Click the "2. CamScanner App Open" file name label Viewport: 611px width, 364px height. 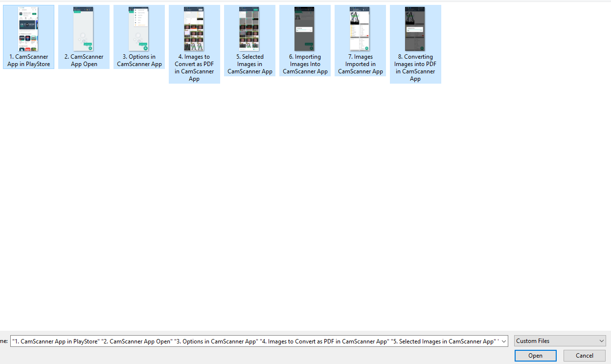(84, 61)
